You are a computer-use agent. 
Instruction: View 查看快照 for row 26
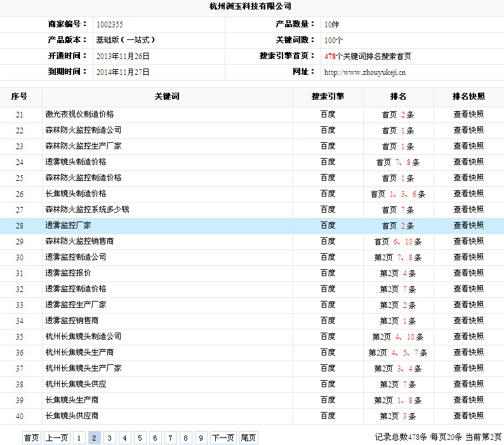point(468,194)
